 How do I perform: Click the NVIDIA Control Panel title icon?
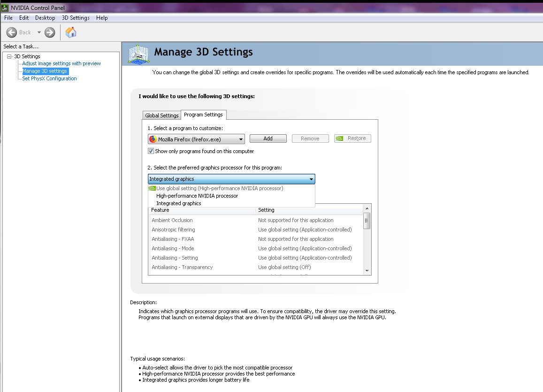coord(5,7)
